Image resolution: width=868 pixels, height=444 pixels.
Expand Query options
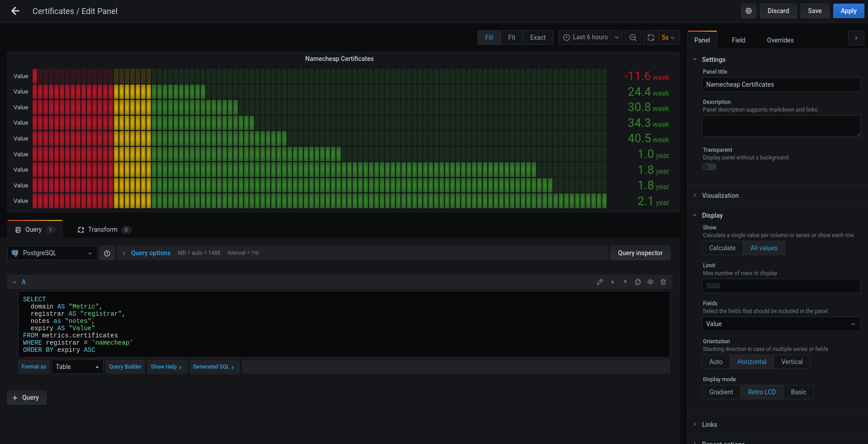[x=151, y=253]
